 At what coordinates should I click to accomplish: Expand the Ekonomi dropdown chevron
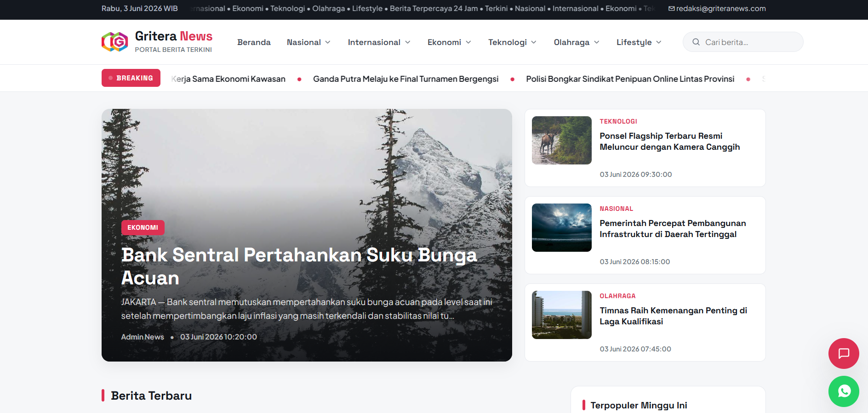tap(468, 42)
